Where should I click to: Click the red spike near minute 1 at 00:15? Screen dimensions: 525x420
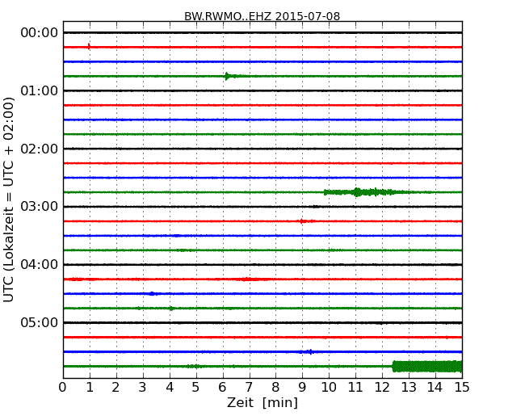pyautogui.click(x=89, y=47)
